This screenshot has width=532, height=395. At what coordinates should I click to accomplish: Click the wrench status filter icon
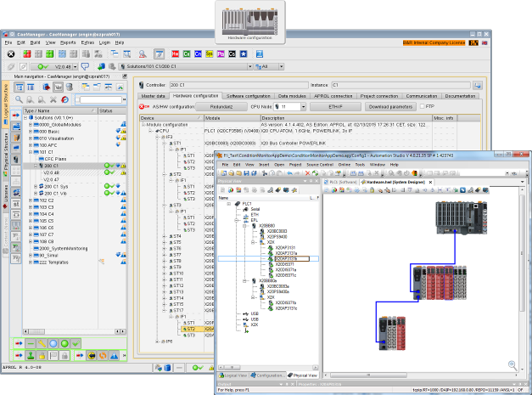tap(42, 344)
